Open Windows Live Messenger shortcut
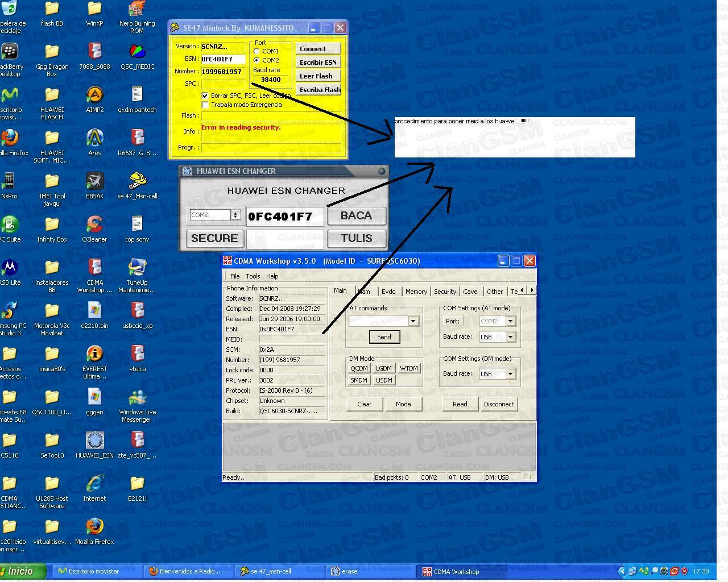Viewport: 728px width, 582px height. pyautogui.click(x=137, y=397)
